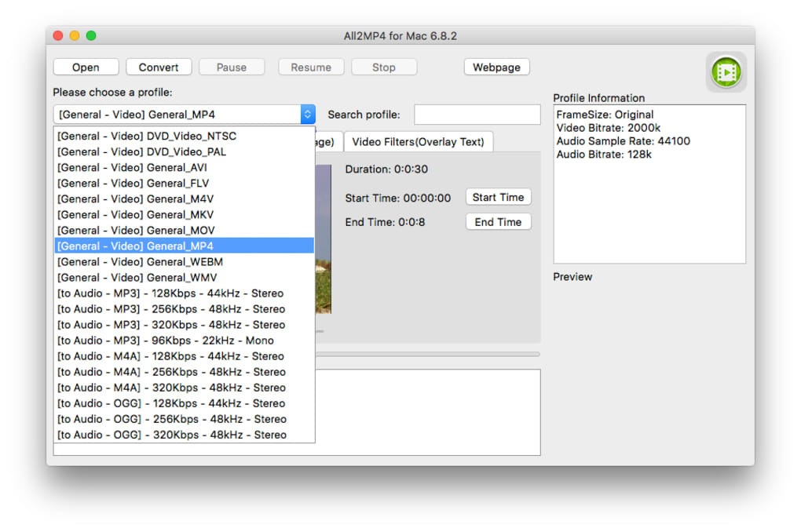Choose General_WMV profile
The image size is (801, 532).
[184, 278]
